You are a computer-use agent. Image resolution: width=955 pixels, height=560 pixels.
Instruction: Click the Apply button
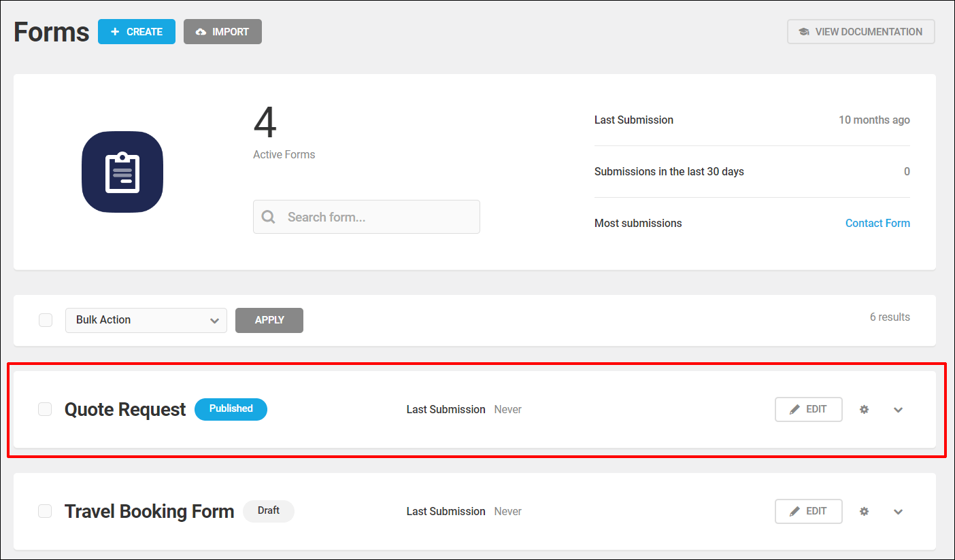coord(269,320)
